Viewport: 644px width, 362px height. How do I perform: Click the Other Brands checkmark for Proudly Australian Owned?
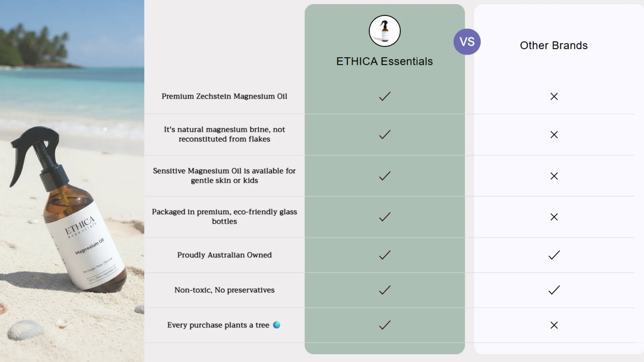pyautogui.click(x=554, y=255)
